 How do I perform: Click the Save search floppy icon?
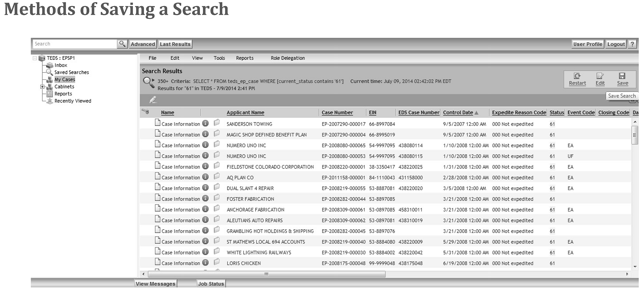point(622,76)
